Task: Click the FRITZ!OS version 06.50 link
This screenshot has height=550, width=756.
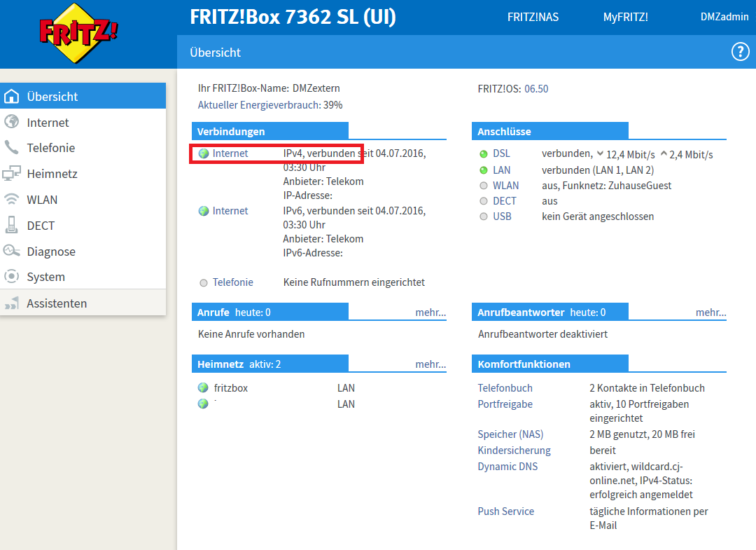Action: click(536, 89)
